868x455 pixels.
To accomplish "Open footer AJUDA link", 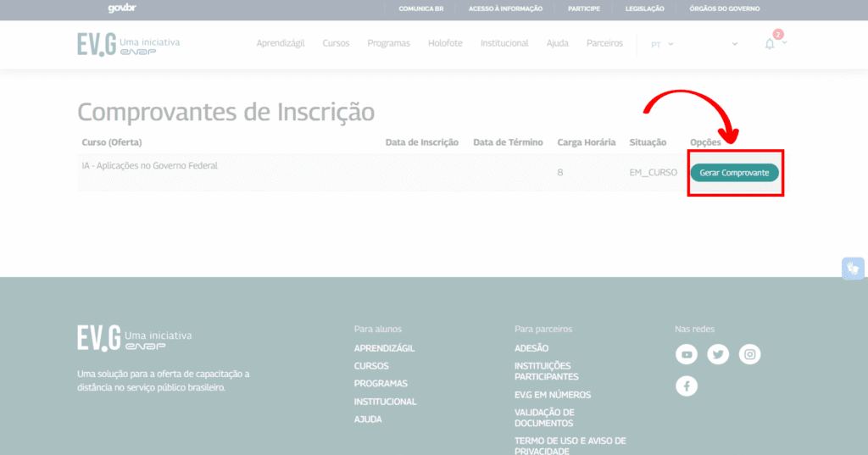I will point(368,419).
